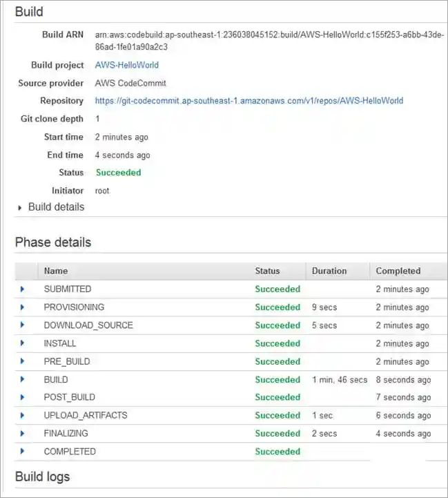Viewport: 448px width, 498px height.
Task: Click the Build ARN value text
Action: click(x=269, y=41)
